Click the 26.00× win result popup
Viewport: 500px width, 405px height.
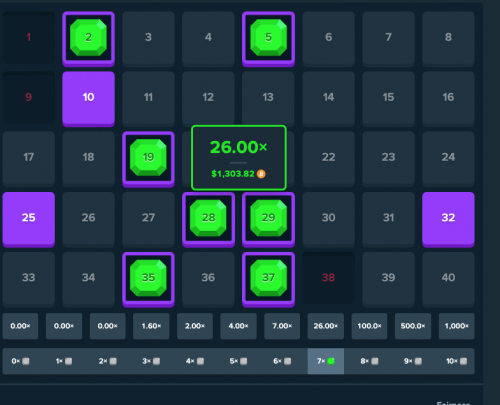pos(239,158)
